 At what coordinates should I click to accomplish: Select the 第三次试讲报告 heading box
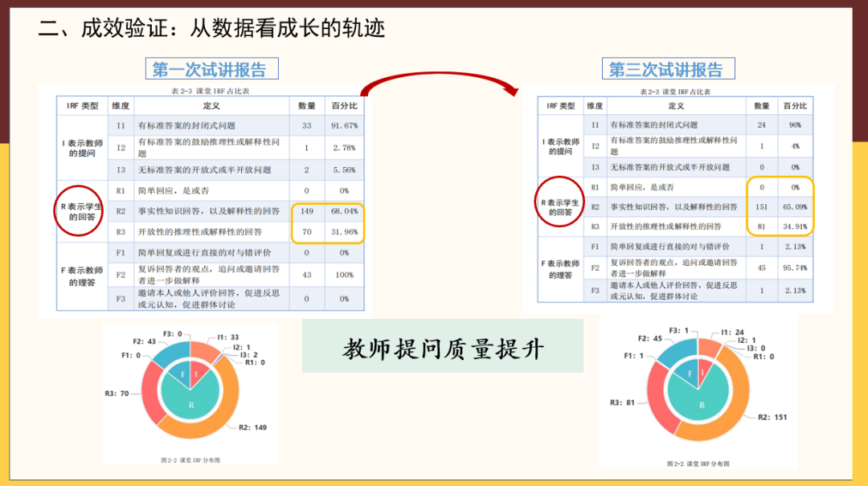pos(665,69)
